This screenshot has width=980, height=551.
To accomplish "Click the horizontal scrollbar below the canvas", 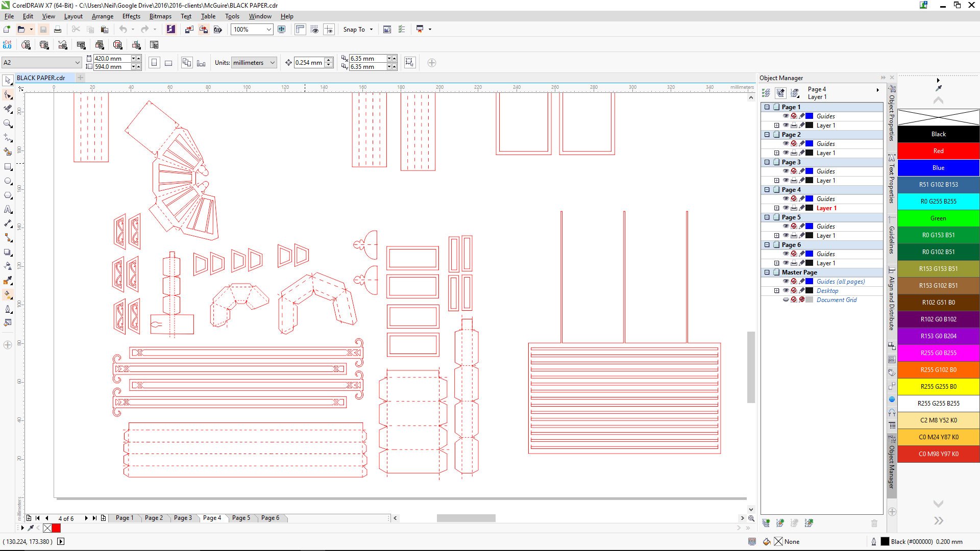I will click(x=465, y=518).
